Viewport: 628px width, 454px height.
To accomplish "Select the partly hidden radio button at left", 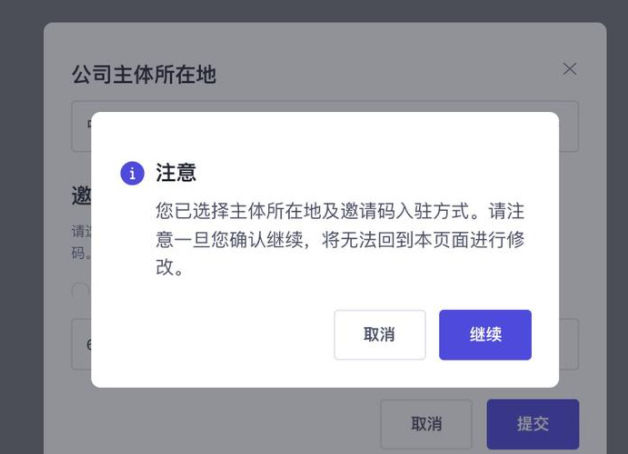I will point(81,291).
